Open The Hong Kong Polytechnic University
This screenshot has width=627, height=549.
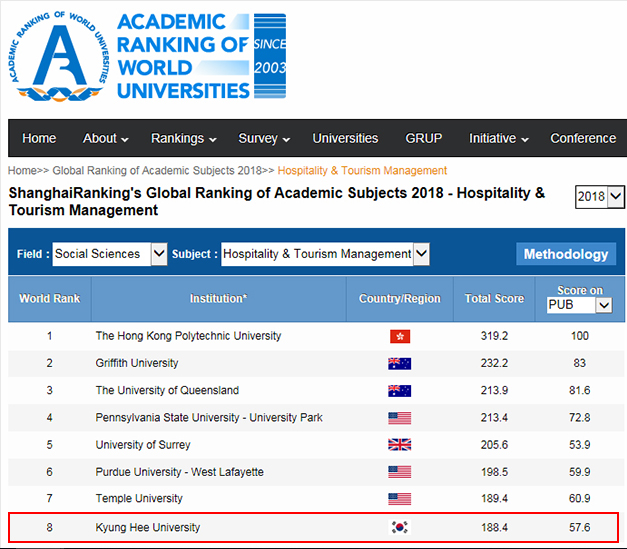click(x=188, y=336)
